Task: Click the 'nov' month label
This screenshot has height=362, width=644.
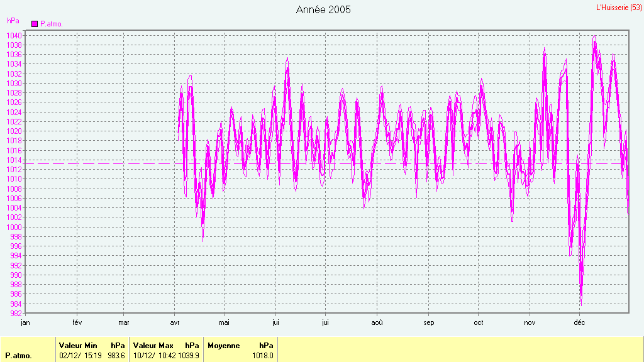Action: pyautogui.click(x=530, y=322)
